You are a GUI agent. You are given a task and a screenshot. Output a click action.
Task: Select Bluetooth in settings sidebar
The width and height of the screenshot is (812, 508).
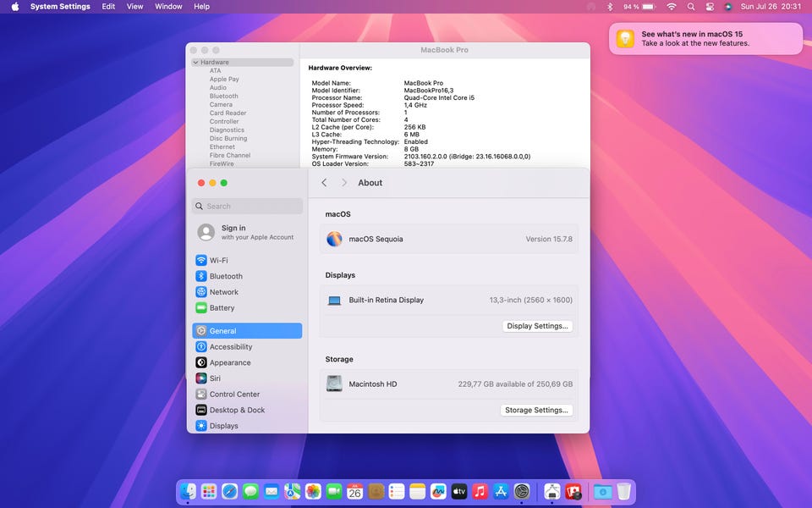(x=247, y=276)
